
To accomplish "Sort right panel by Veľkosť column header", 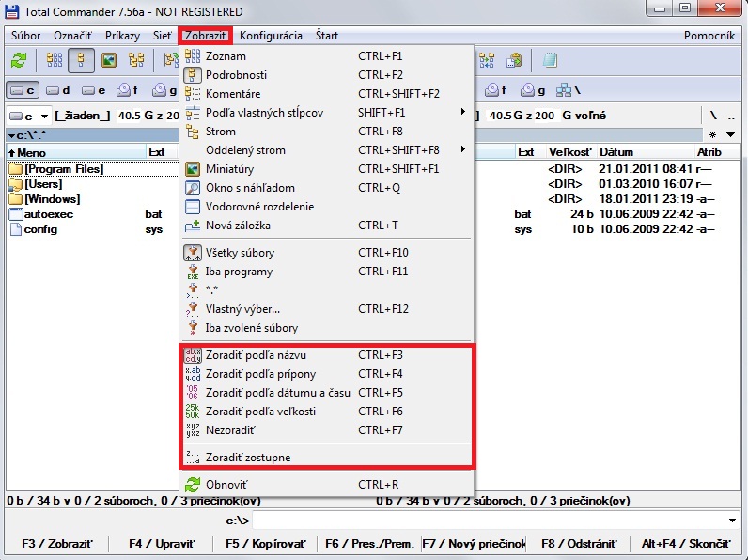I will click(570, 152).
